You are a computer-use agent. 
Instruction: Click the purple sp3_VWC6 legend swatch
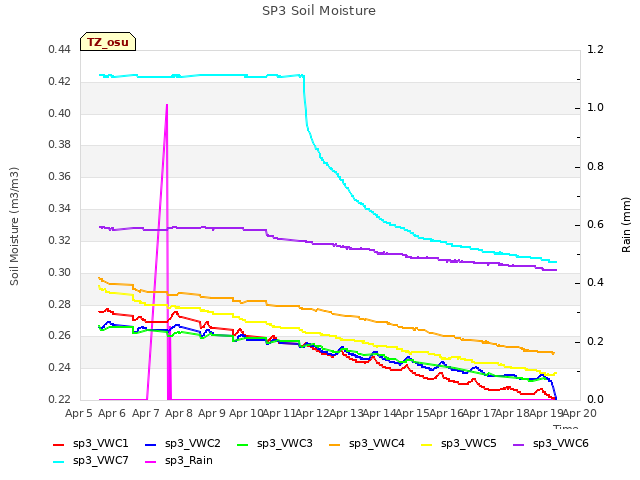click(518, 445)
